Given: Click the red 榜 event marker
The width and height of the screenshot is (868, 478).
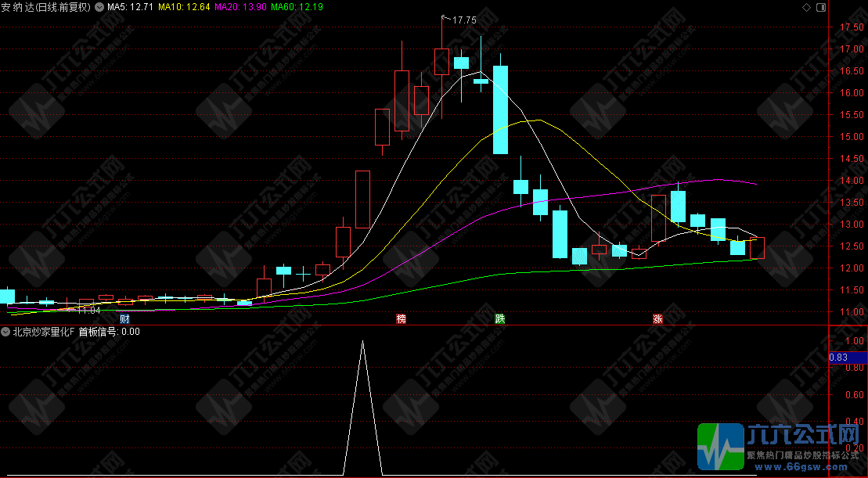Looking at the screenshot, I should [x=402, y=319].
